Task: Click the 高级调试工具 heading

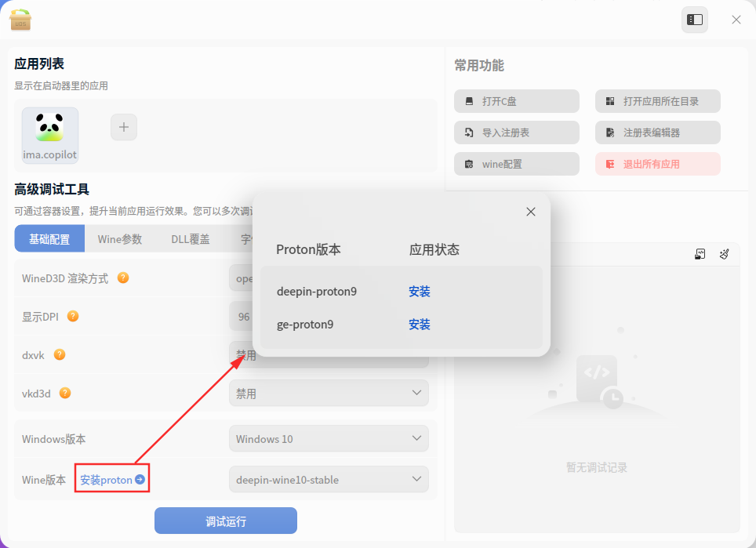Action: (x=52, y=190)
